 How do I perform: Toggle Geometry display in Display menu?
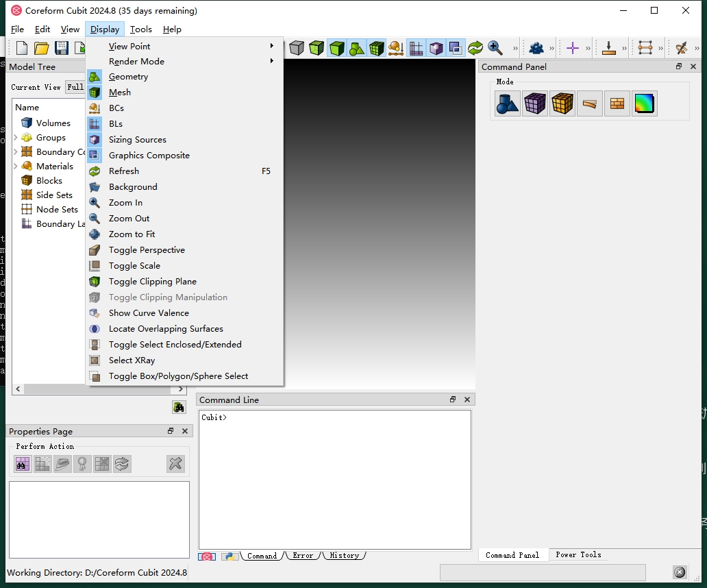point(184,77)
